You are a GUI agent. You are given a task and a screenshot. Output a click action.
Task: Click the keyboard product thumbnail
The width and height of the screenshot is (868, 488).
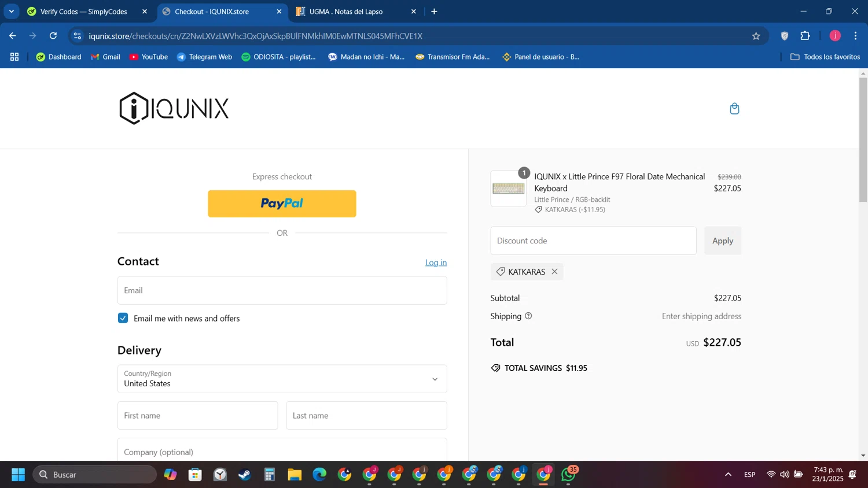pyautogui.click(x=509, y=188)
